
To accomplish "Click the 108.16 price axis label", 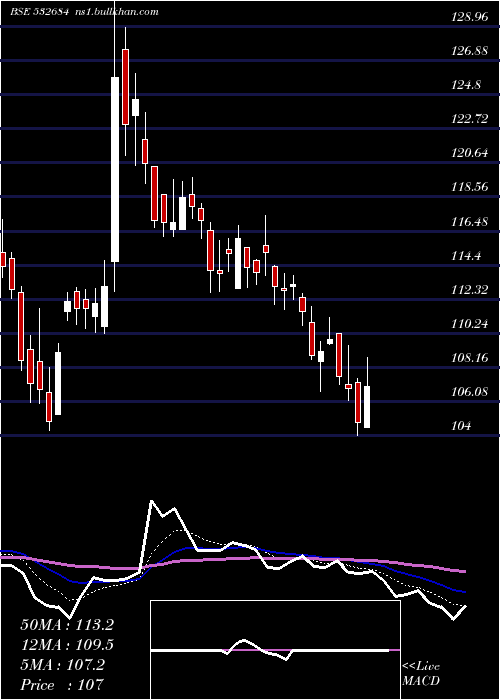I will pyautogui.click(x=470, y=358).
